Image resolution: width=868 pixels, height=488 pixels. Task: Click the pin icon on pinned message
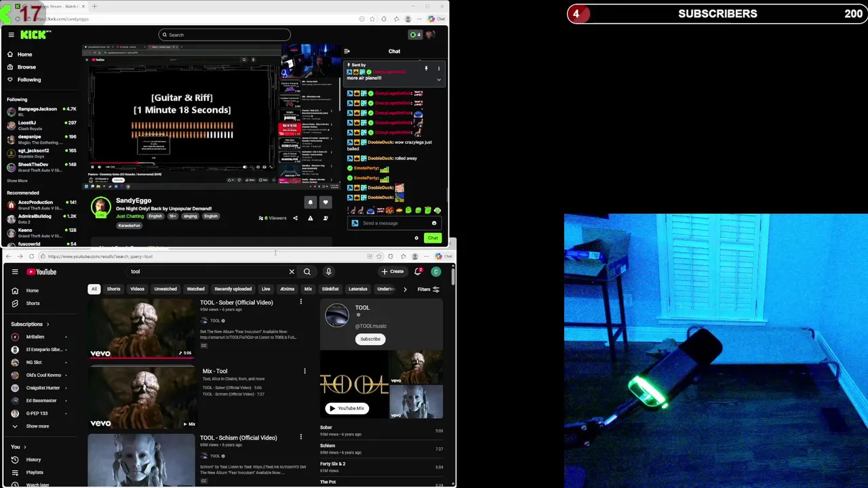click(427, 68)
